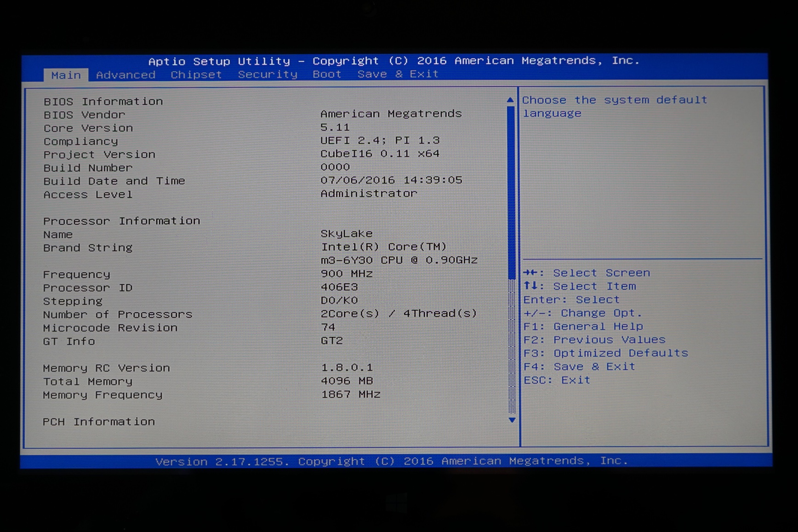Click the UEFI 2.4; PI 1.3 value

380,140
